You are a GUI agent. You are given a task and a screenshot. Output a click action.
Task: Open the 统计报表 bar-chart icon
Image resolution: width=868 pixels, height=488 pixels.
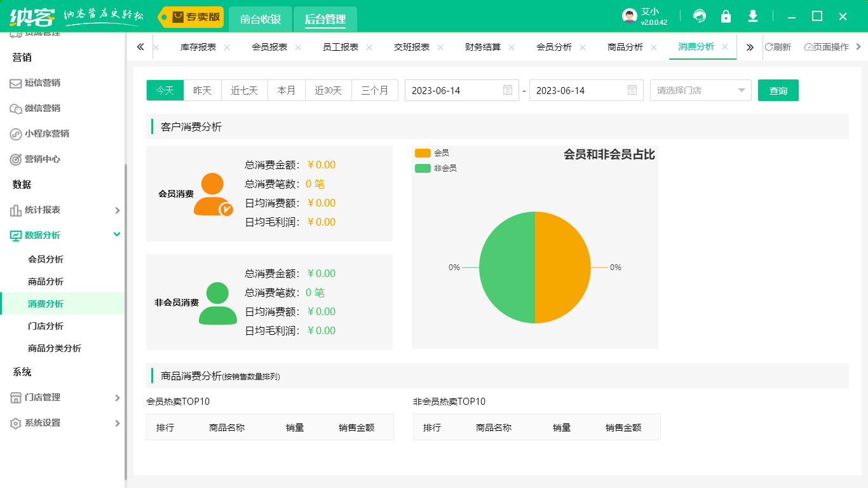[x=15, y=210]
